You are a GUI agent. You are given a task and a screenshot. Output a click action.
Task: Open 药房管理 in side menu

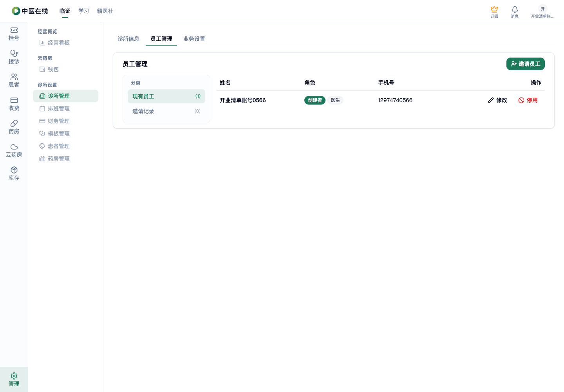point(66,159)
